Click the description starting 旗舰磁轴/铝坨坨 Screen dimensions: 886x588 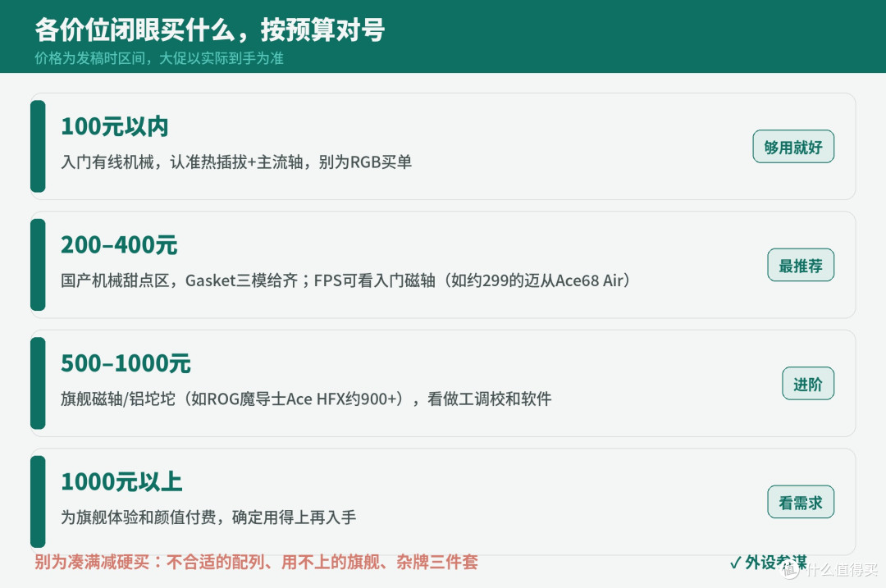coord(306,399)
